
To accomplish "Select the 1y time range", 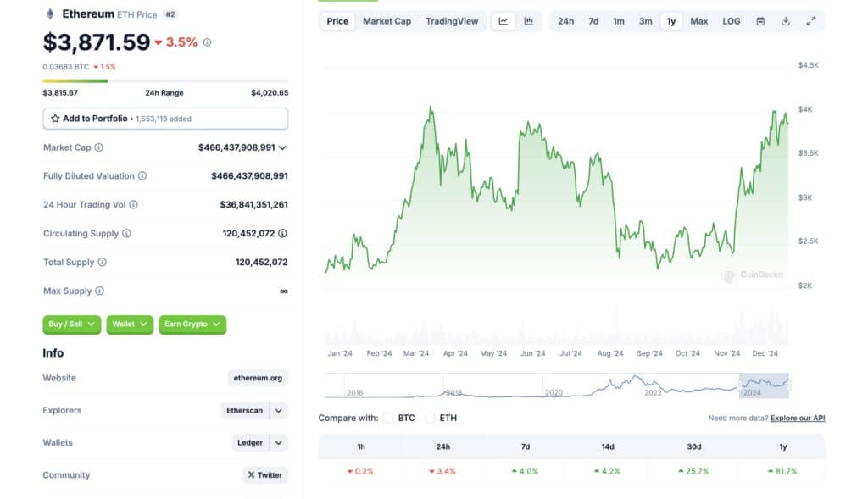I will pos(671,21).
